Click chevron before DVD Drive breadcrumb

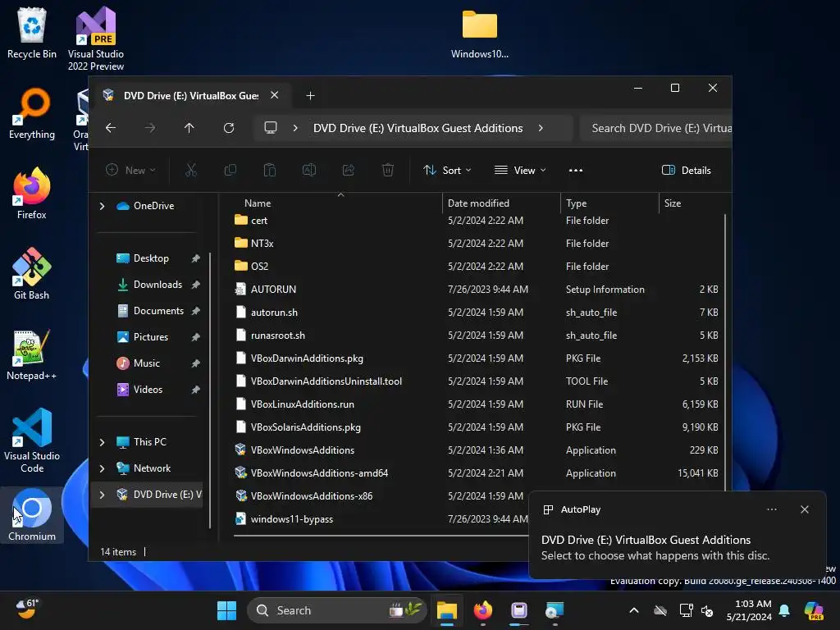pyautogui.click(x=295, y=128)
